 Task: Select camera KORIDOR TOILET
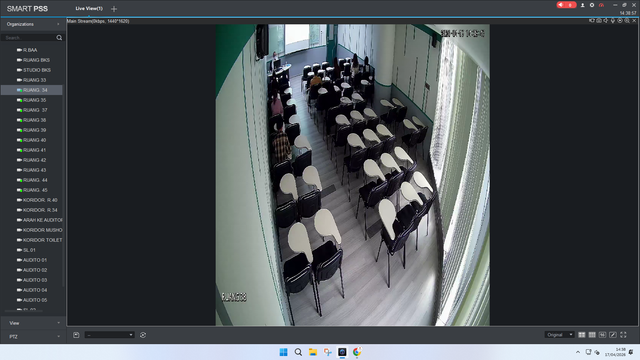coord(42,240)
